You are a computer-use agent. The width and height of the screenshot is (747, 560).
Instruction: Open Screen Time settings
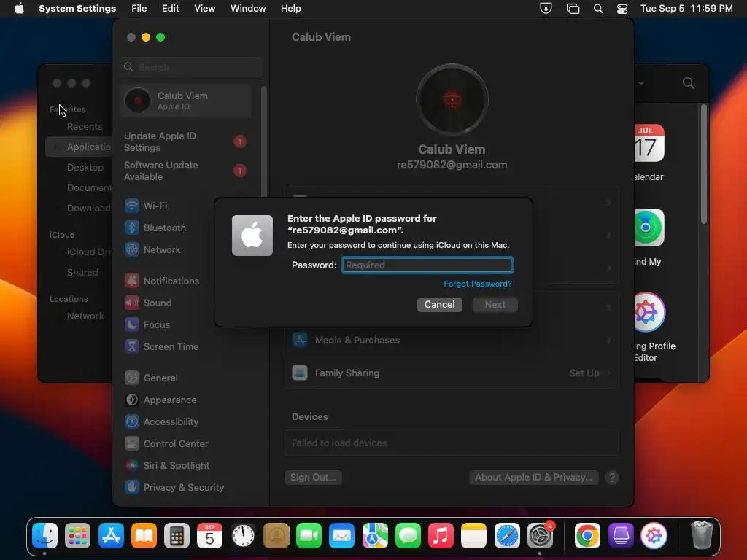point(161,346)
